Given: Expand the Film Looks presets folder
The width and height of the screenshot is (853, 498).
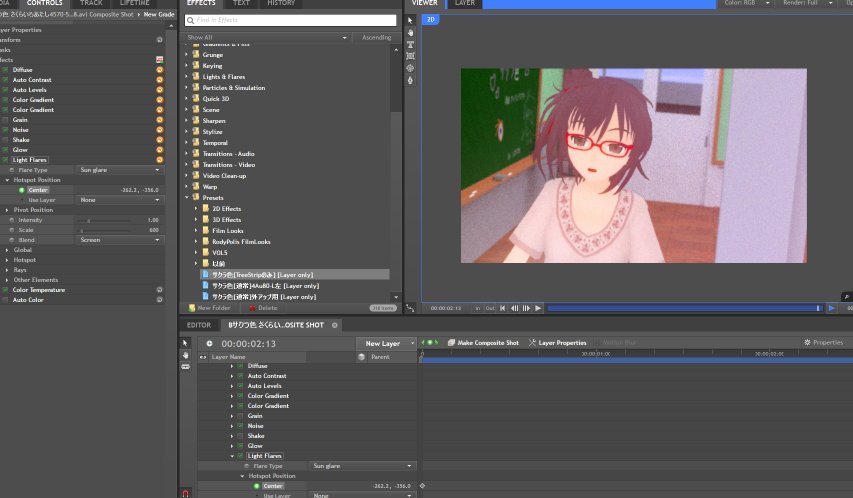Looking at the screenshot, I should 196,231.
